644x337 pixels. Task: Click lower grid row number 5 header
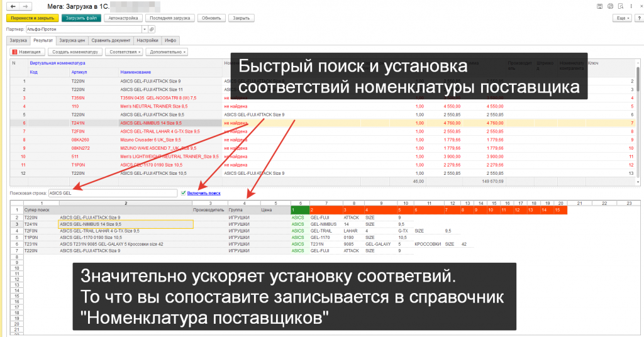tap(17, 237)
